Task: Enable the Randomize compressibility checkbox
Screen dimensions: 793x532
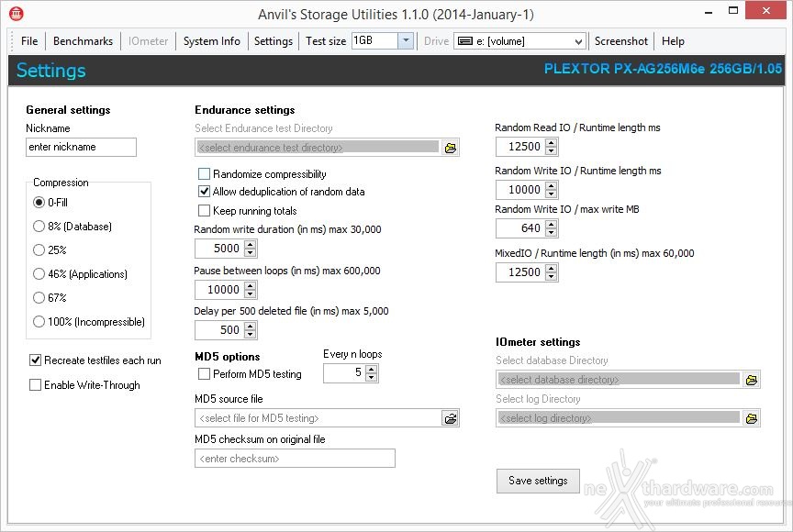Action: [x=205, y=174]
